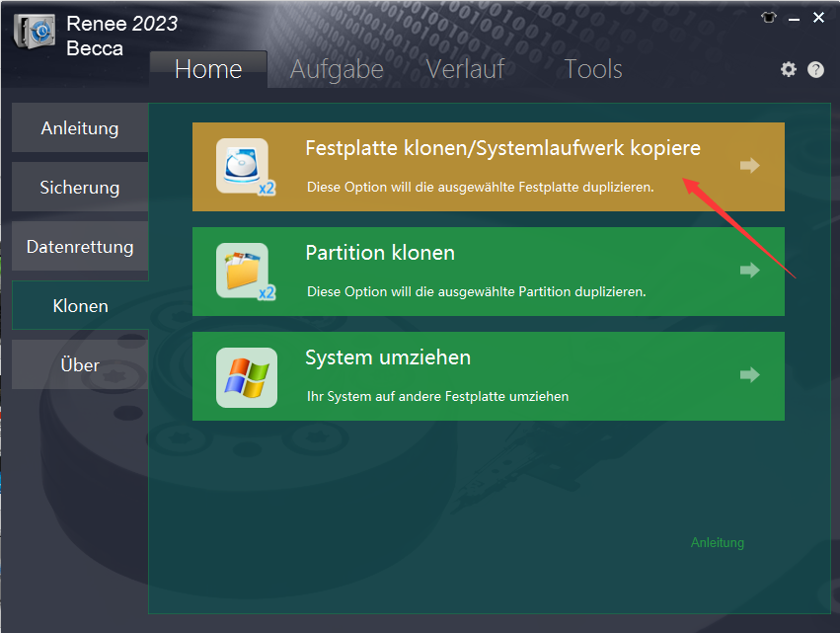The height and width of the screenshot is (633, 840).
Task: Click the disk clone x2 icon
Action: pyautogui.click(x=246, y=167)
